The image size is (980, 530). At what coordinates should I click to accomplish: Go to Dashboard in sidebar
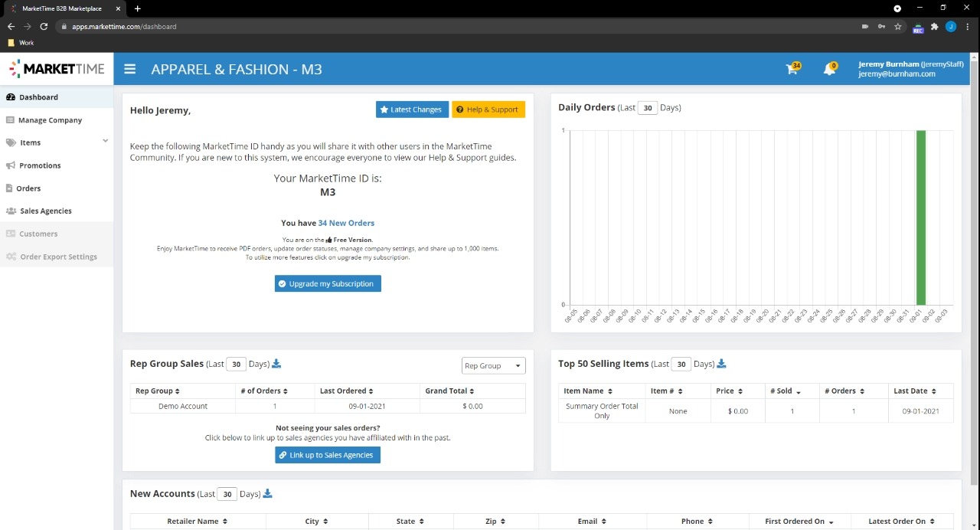57,97
